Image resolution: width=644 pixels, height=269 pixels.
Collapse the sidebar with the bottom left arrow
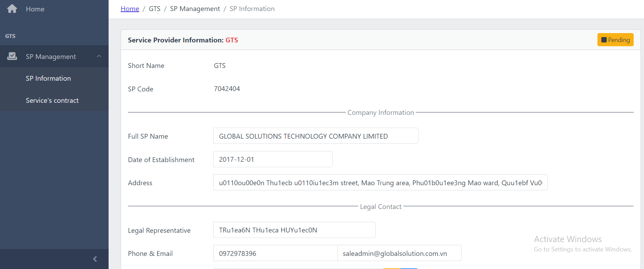[95, 259]
